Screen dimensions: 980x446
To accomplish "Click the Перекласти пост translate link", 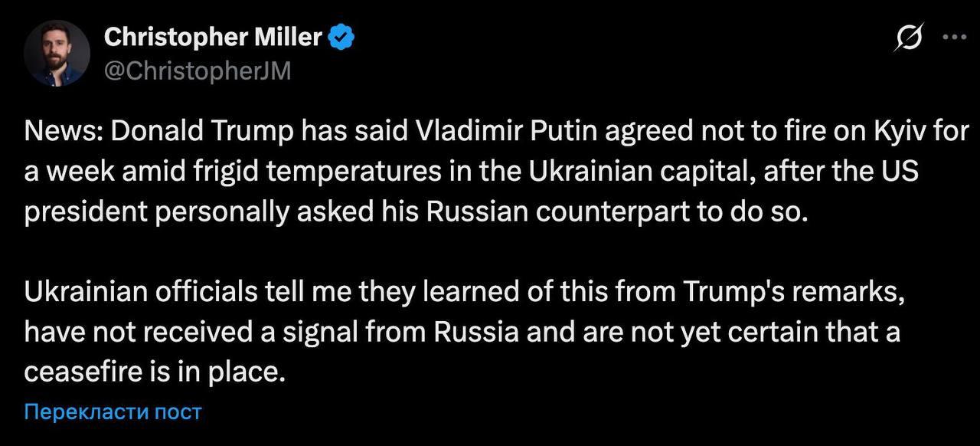I will pyautogui.click(x=113, y=412).
